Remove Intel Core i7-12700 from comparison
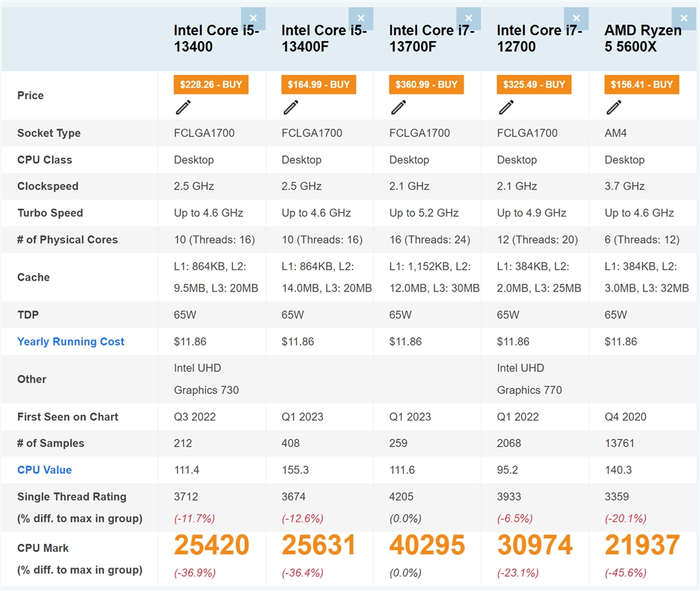 click(x=576, y=18)
